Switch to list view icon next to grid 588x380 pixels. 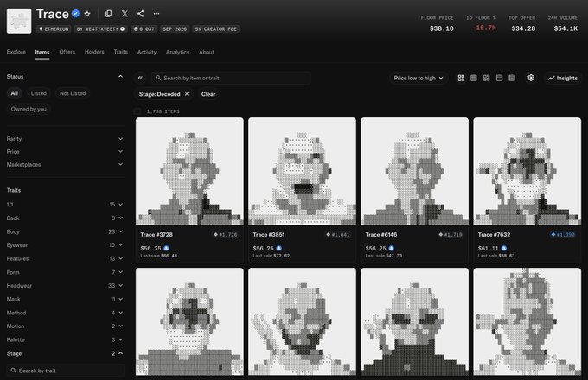coord(474,78)
